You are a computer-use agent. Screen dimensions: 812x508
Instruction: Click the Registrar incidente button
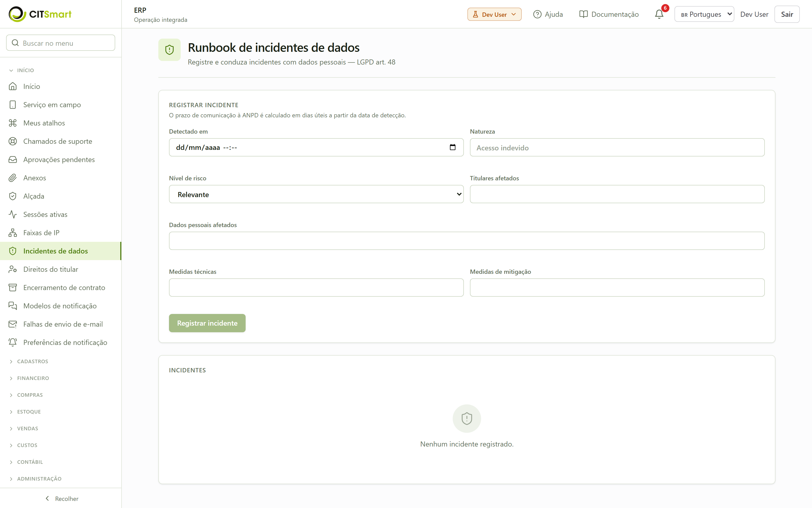coord(207,323)
